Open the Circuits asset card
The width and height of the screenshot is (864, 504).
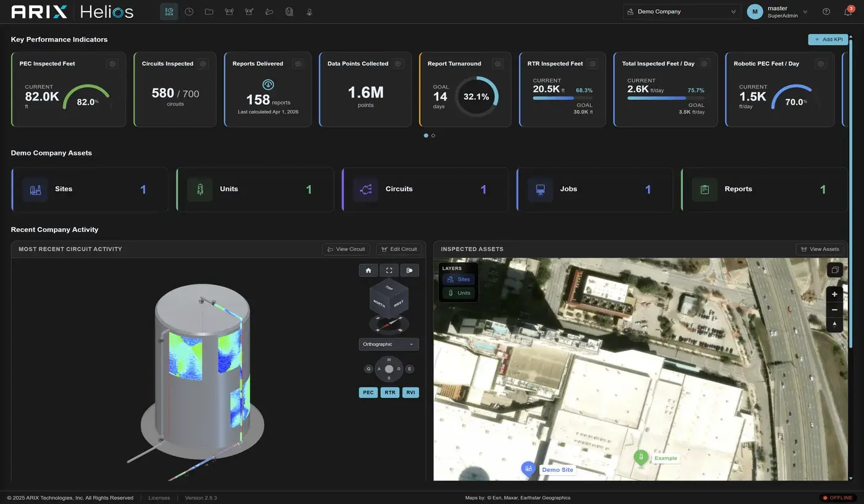point(425,189)
